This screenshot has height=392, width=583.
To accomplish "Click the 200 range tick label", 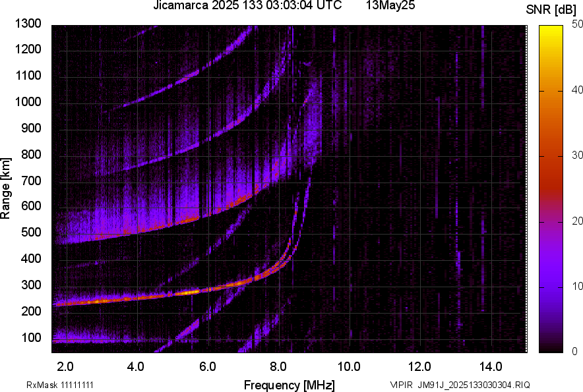I will (x=31, y=311).
